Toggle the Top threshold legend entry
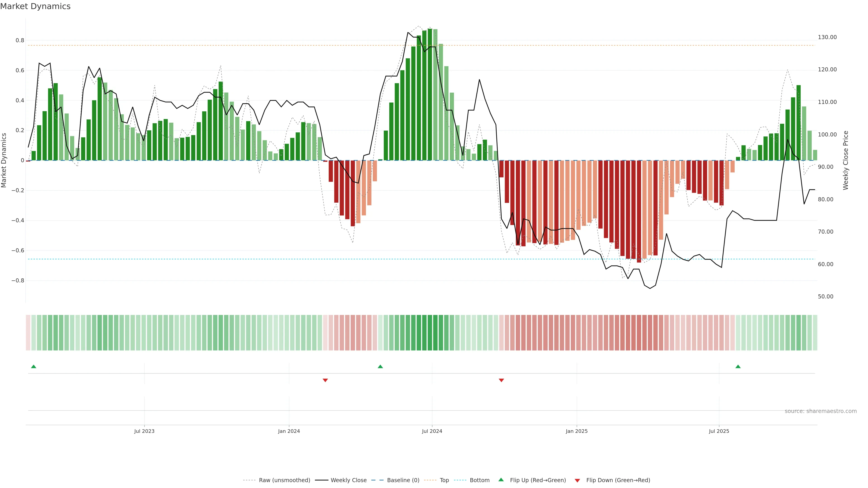The width and height of the screenshot is (868, 488). [x=444, y=480]
